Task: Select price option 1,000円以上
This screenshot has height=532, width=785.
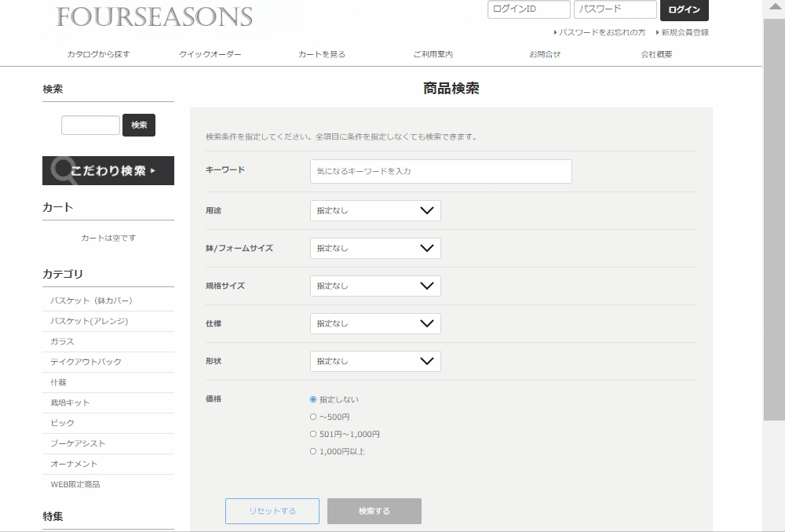Action: point(313,451)
